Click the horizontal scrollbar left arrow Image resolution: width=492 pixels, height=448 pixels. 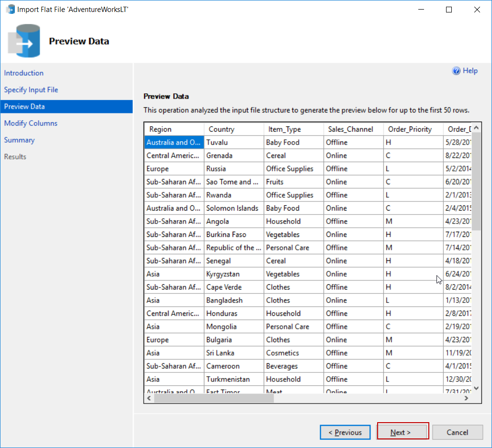[149, 398]
